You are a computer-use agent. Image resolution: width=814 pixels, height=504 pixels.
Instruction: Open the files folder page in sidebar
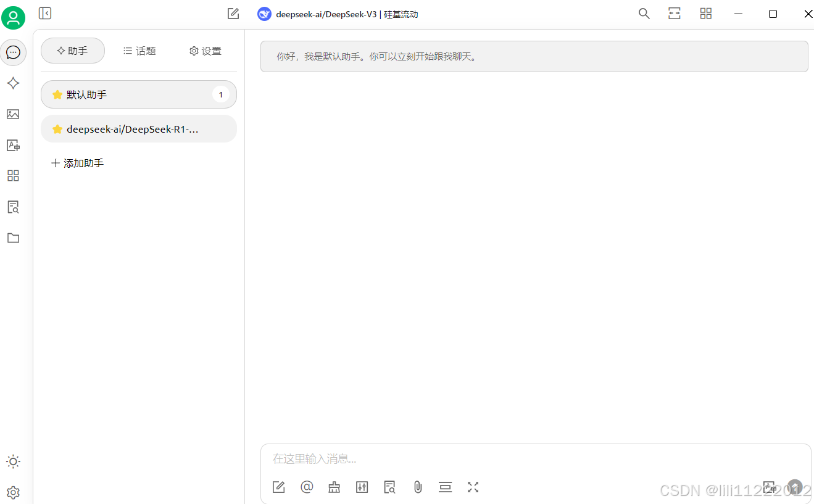point(13,238)
